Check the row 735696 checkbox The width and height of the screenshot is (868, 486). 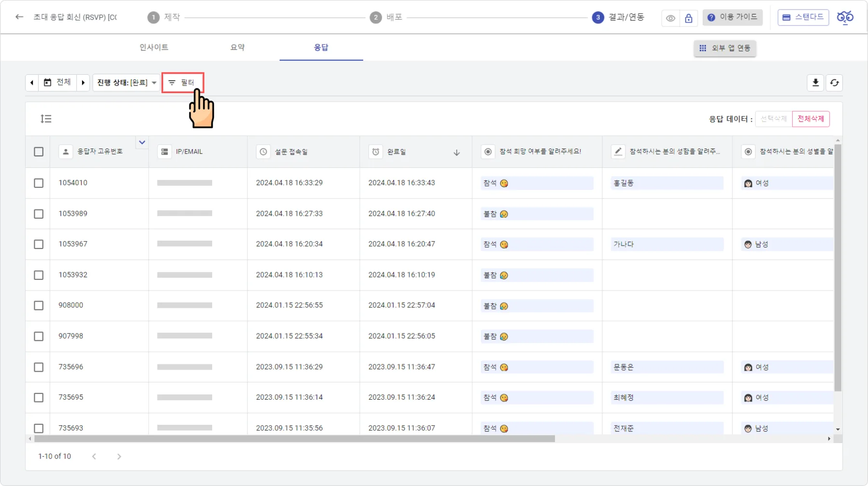pos(39,367)
